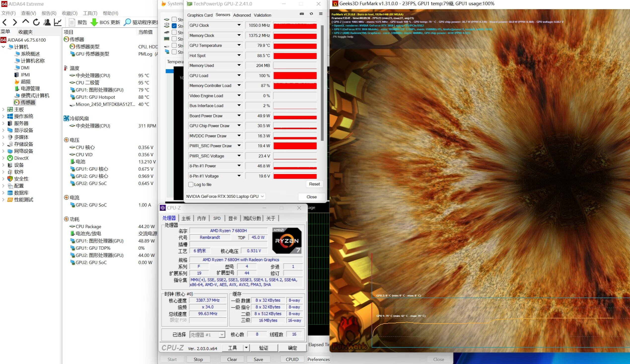Take a sensor screenshot with the GPU-Z camera icon
Viewport: 630px width, 364px height.
[x=302, y=14]
